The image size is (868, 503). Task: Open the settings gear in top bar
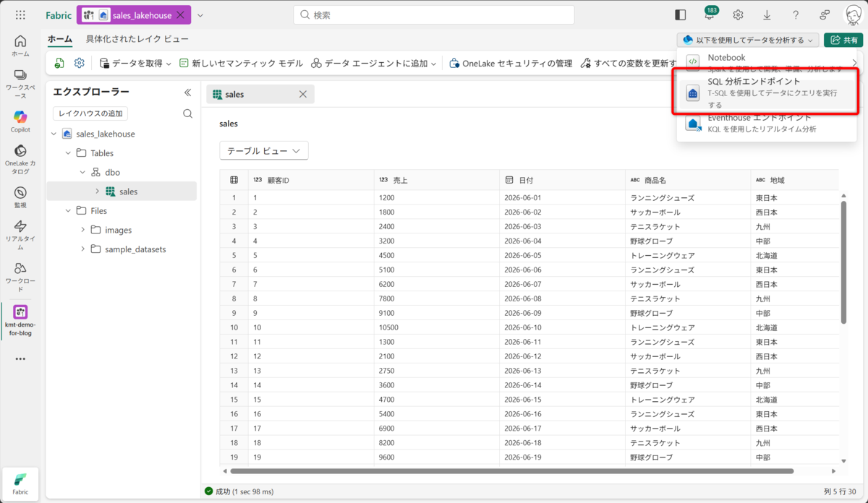coord(738,15)
